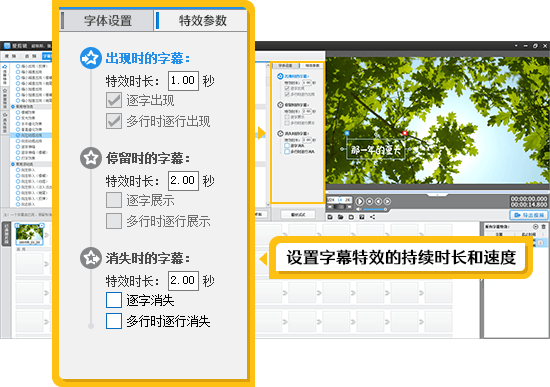
Task: Open the circled arrow menu beside the trash icon
Action: tap(535, 227)
